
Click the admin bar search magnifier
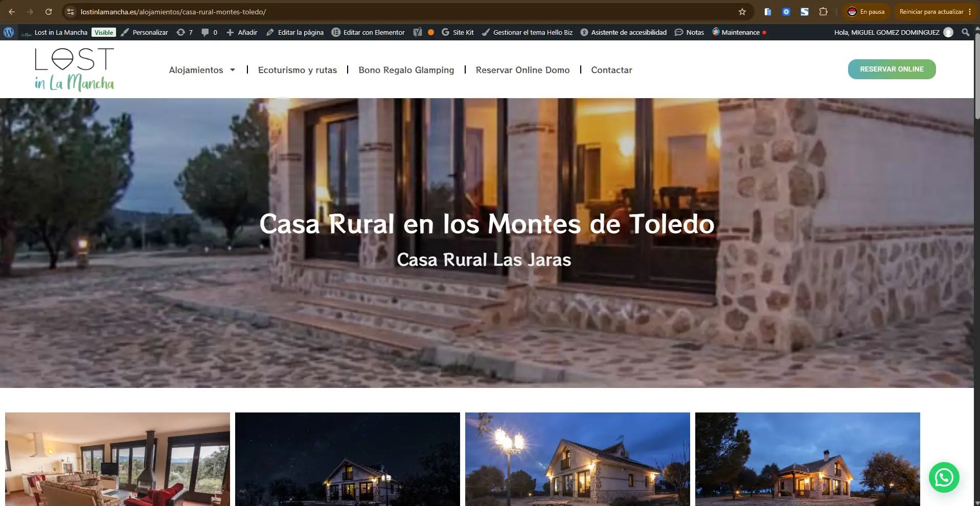[x=966, y=32]
